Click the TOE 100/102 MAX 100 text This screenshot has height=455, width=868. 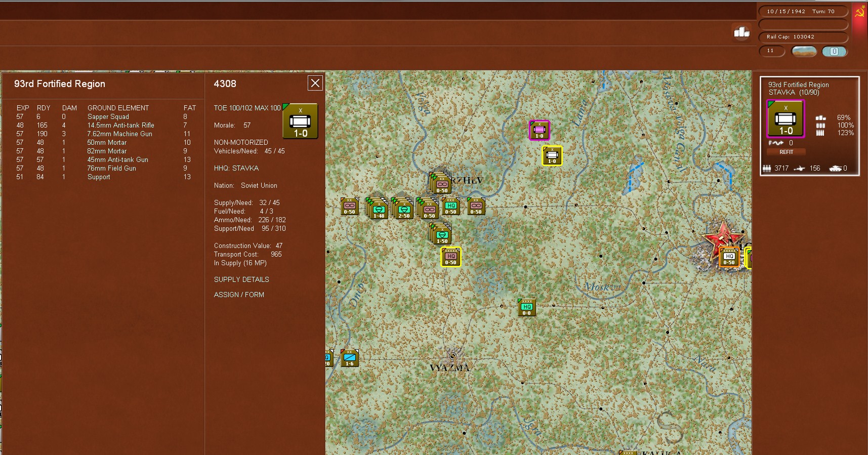pyautogui.click(x=247, y=108)
